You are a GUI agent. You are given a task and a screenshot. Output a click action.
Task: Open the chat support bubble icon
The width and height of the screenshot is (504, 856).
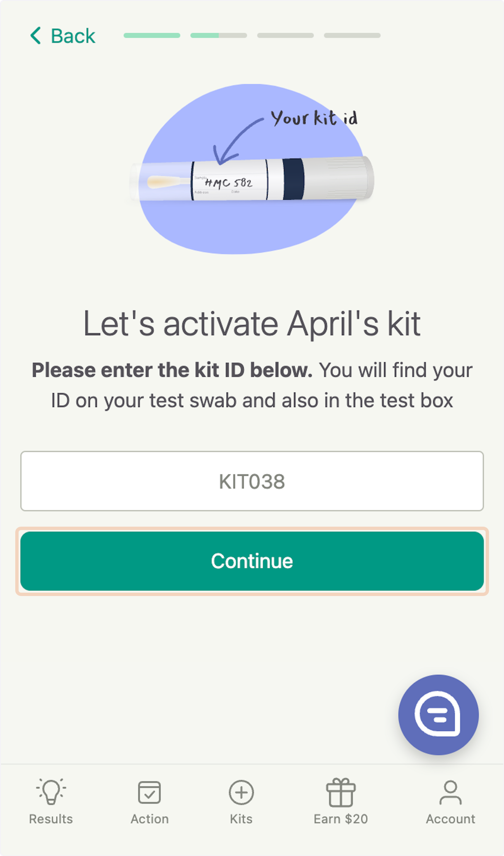(438, 715)
